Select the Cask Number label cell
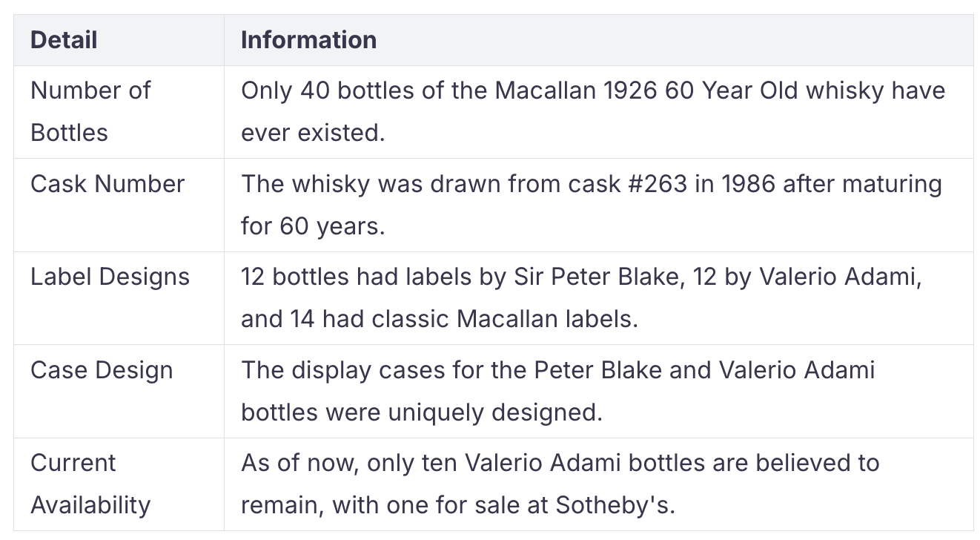 (119, 205)
